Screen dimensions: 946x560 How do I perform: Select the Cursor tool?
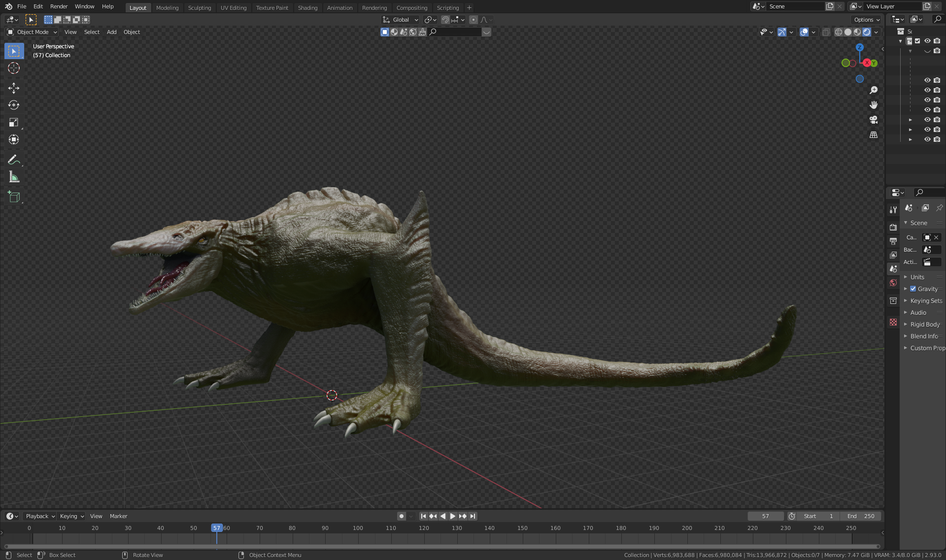tap(14, 68)
